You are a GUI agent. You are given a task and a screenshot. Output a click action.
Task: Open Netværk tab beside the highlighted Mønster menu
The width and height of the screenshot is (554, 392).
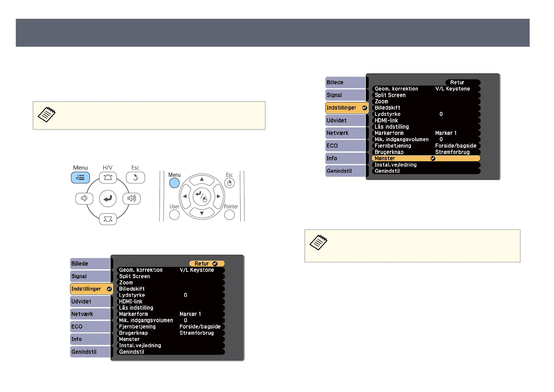(x=345, y=133)
